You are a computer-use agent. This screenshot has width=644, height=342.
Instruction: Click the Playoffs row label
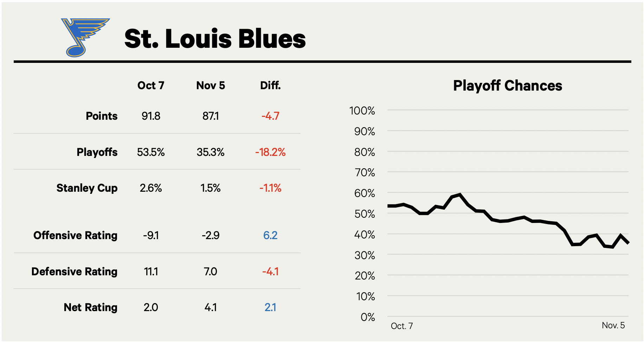click(x=97, y=152)
